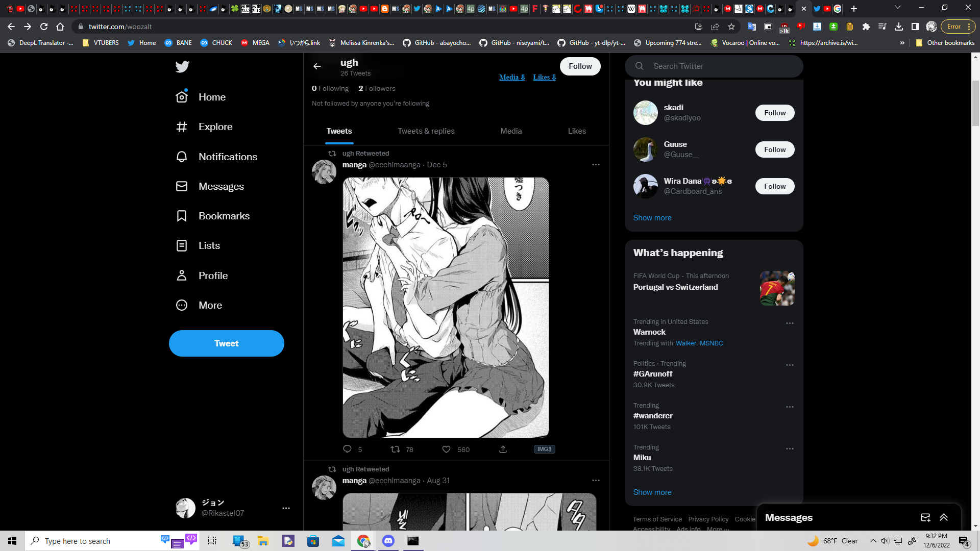Retweet the Dec 5 manga tweet

(x=395, y=449)
